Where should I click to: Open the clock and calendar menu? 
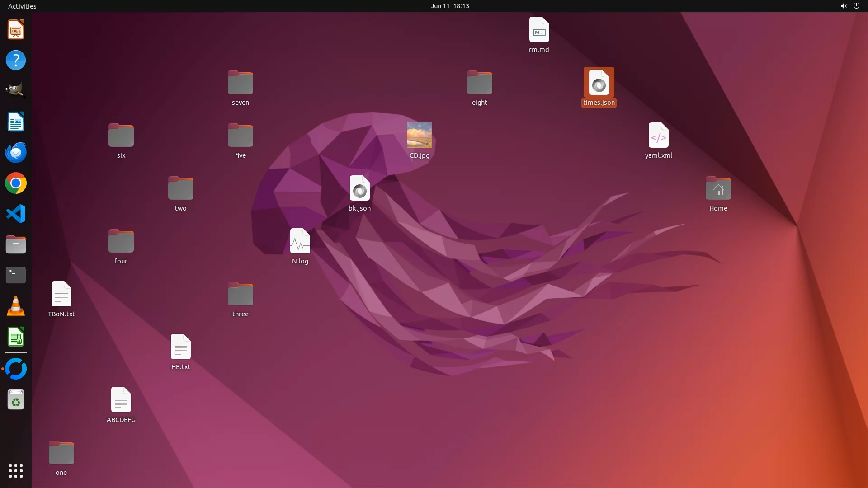[x=449, y=6]
